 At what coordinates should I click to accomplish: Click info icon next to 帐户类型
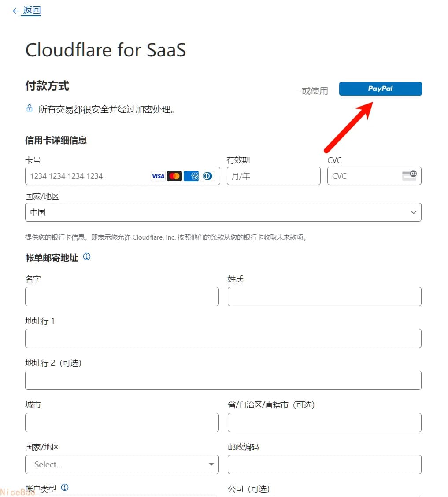(65, 487)
